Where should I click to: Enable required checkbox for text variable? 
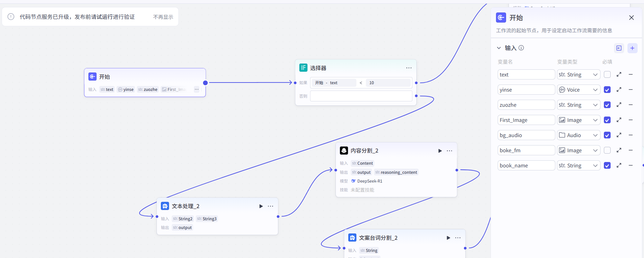tap(607, 74)
